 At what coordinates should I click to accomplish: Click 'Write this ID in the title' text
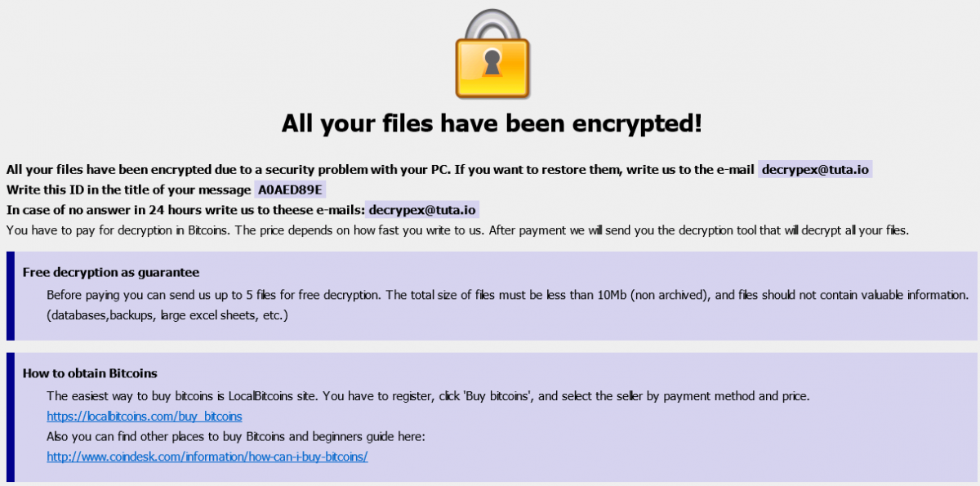tap(127, 189)
